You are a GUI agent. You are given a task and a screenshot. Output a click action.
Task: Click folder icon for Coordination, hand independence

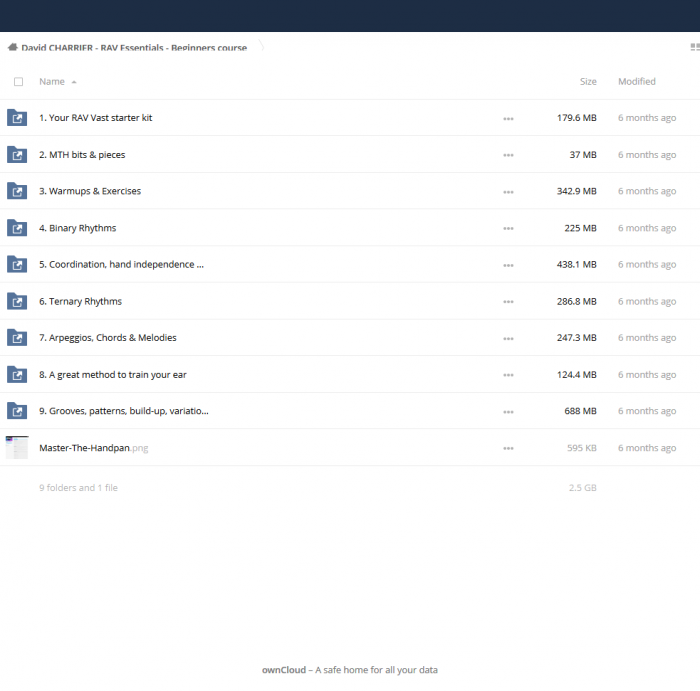pos(17,265)
